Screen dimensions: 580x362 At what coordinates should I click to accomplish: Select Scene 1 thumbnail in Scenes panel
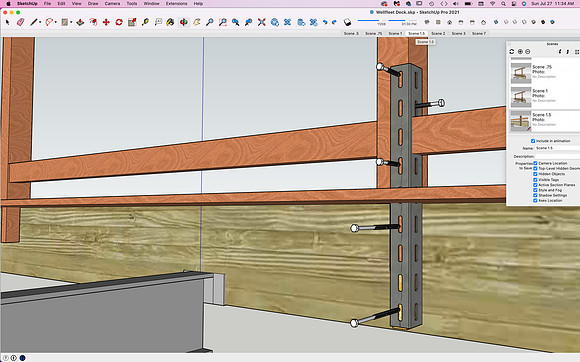(521, 97)
